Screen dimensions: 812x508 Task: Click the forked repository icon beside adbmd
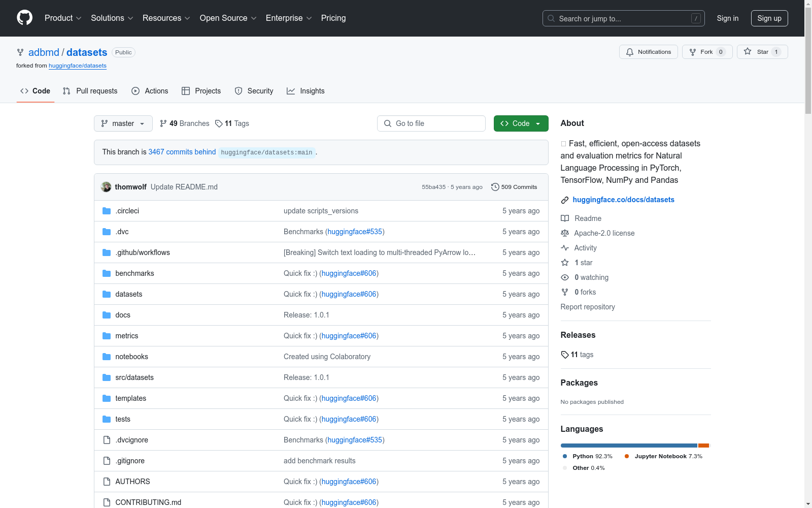(20, 52)
